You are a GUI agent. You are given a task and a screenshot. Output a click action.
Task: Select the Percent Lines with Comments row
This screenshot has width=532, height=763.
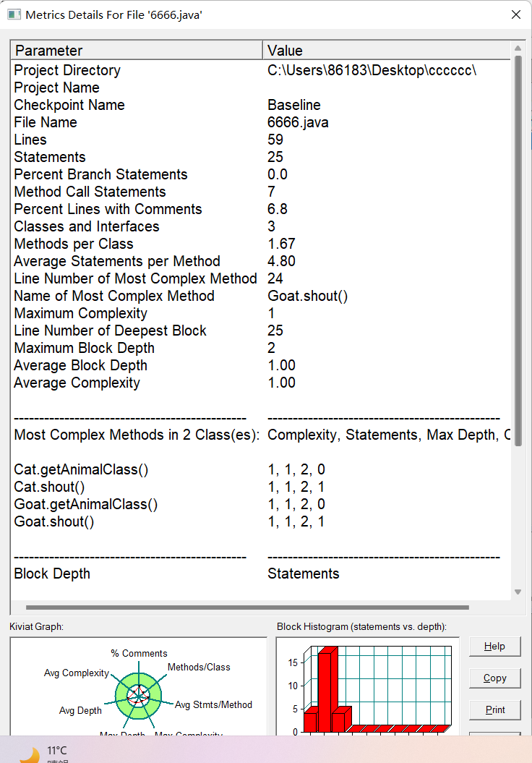108,209
